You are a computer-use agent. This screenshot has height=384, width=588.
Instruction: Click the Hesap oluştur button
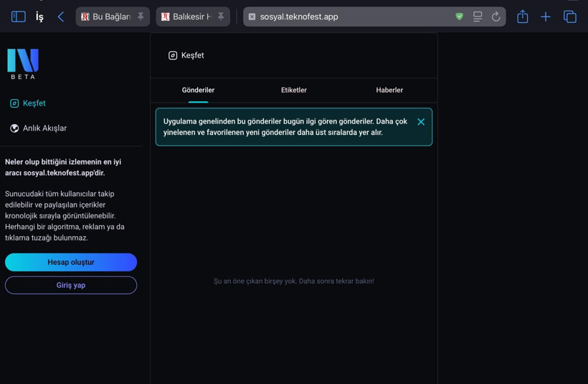click(71, 262)
